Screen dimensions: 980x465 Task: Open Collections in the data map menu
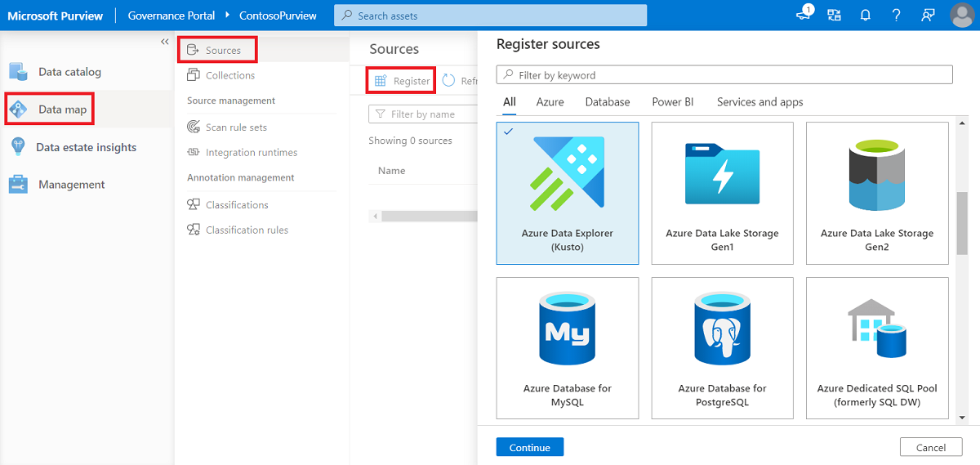click(x=230, y=75)
